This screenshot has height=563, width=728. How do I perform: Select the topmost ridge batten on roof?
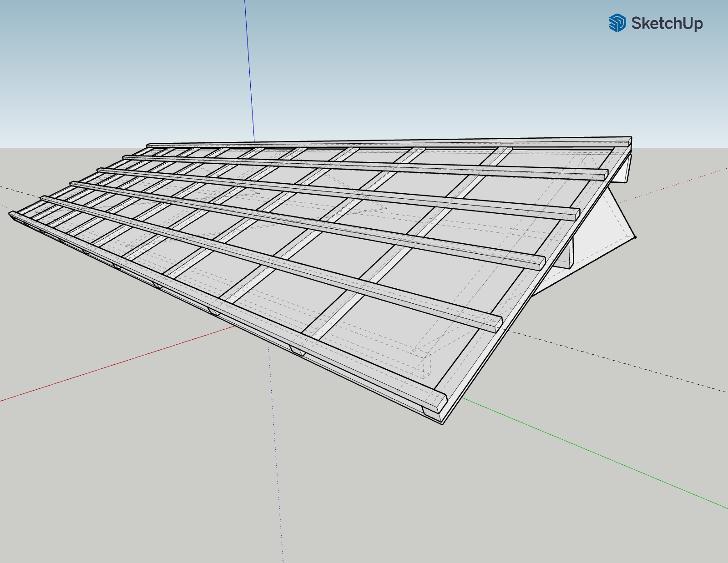[387, 142]
